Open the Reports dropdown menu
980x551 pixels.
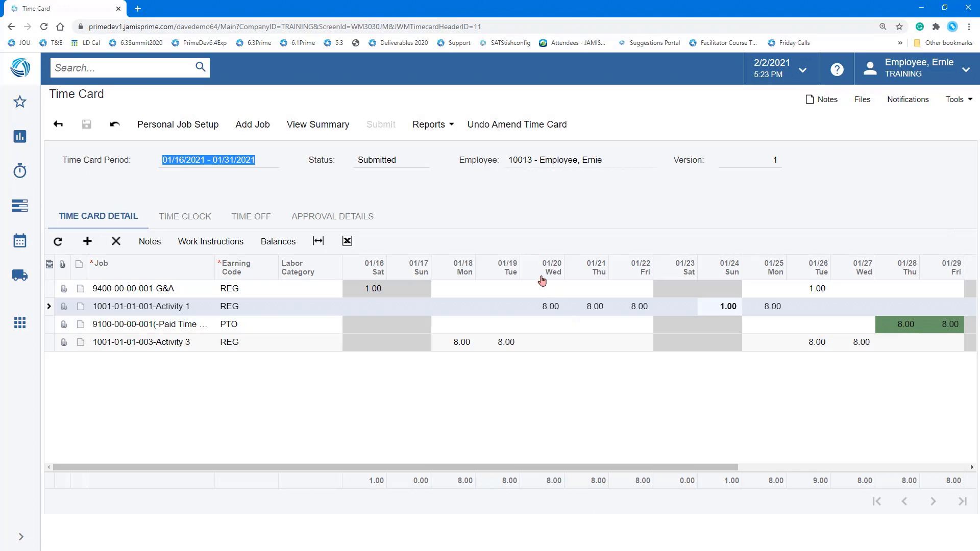[x=432, y=124]
